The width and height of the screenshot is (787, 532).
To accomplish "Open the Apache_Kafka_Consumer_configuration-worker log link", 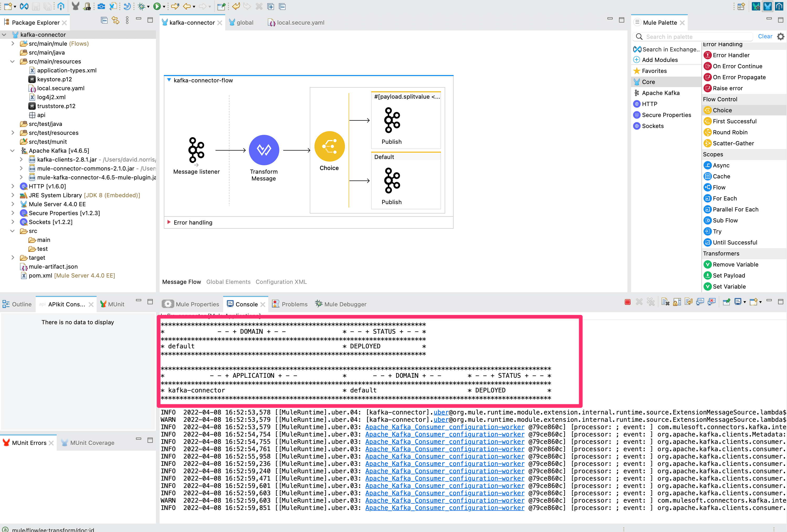I will point(445,427).
